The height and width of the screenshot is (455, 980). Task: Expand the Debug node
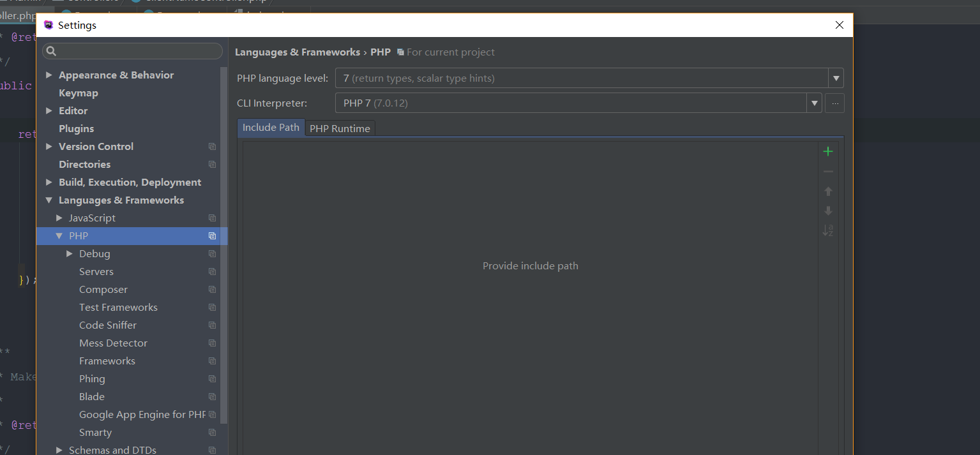click(70, 254)
